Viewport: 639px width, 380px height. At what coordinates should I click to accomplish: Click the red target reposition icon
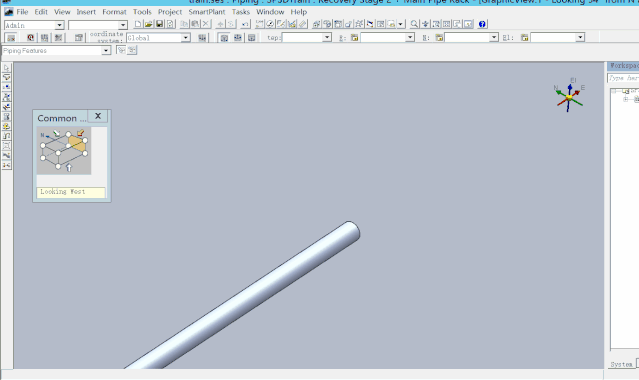tap(31, 38)
